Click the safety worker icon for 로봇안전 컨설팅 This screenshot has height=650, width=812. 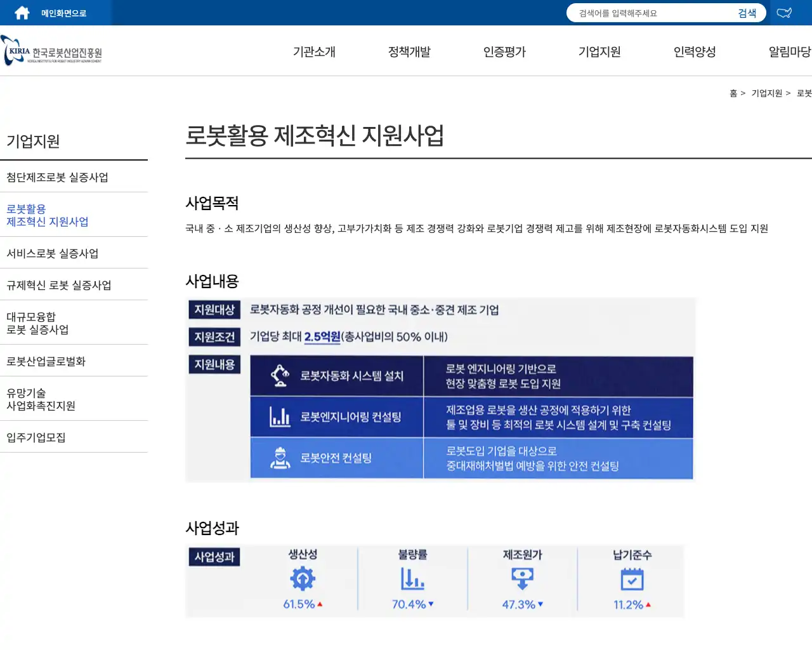click(x=280, y=458)
